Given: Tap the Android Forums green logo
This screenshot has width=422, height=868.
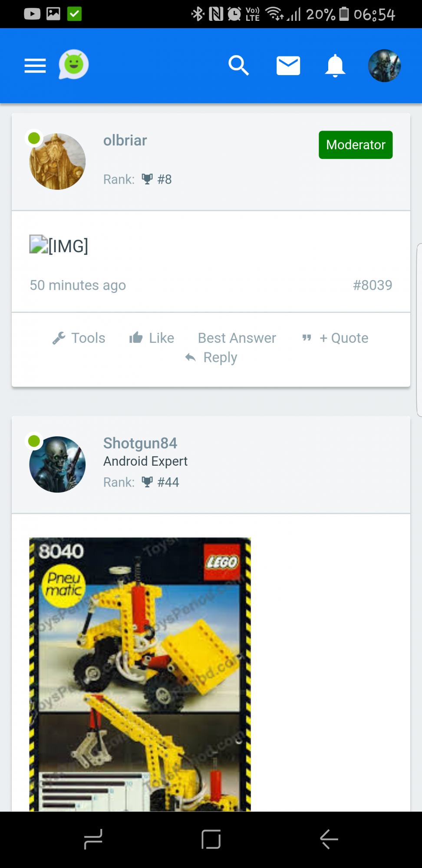Looking at the screenshot, I should [x=74, y=65].
